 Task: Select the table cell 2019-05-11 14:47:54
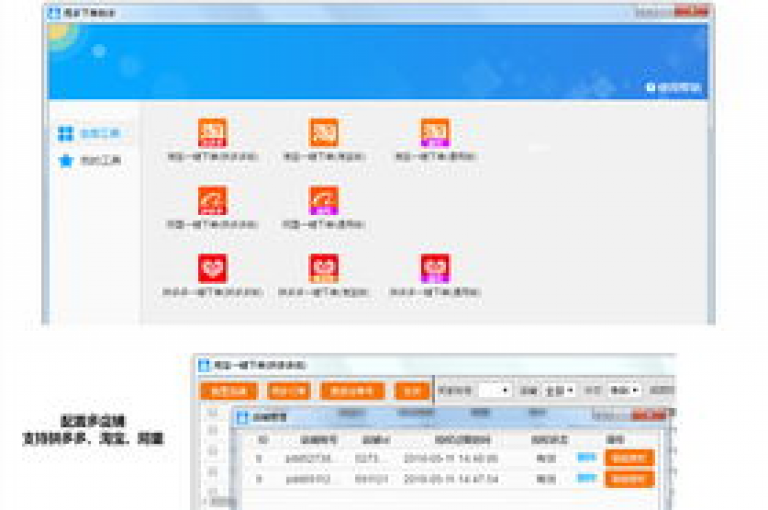coord(451,479)
